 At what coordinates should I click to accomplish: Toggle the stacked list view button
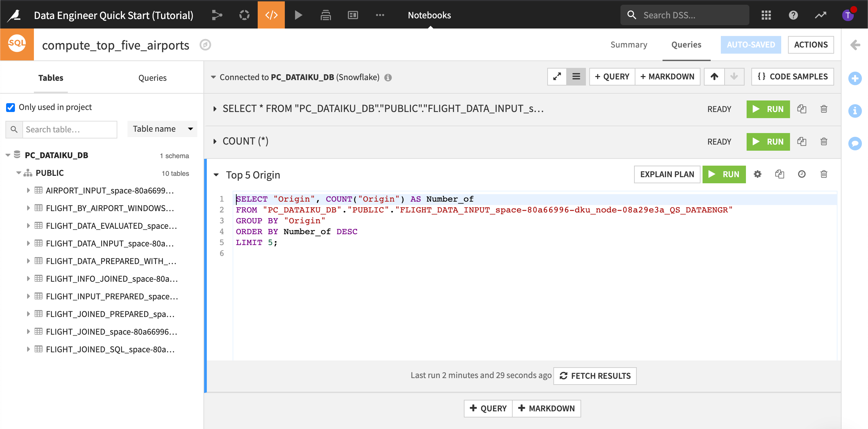576,77
